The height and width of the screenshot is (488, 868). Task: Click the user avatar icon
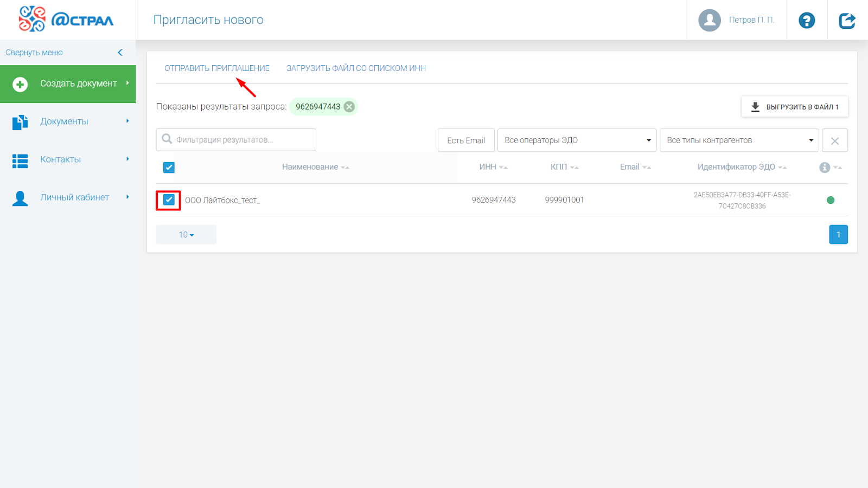click(710, 20)
